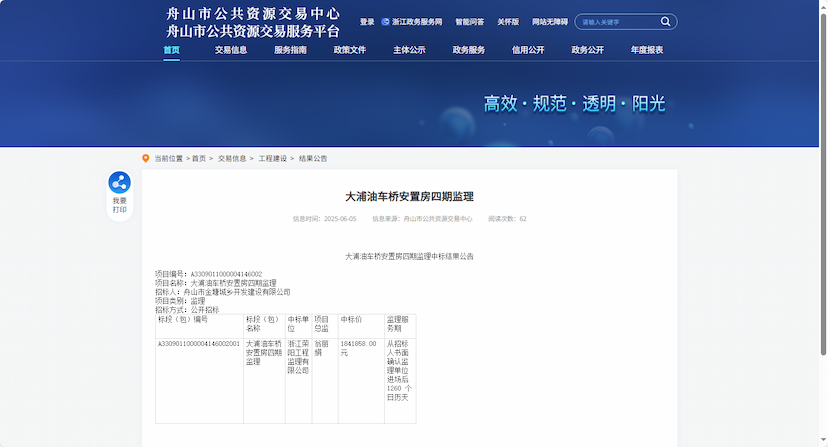This screenshot has height=447, width=828.
Task: Click the 项目类别 监理 line
Action: tap(180, 301)
